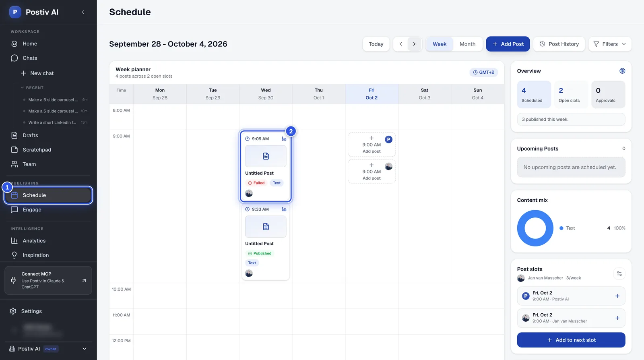Image resolution: width=644 pixels, height=360 pixels.
Task: Click the Content mix donut chart
Action: click(x=535, y=228)
